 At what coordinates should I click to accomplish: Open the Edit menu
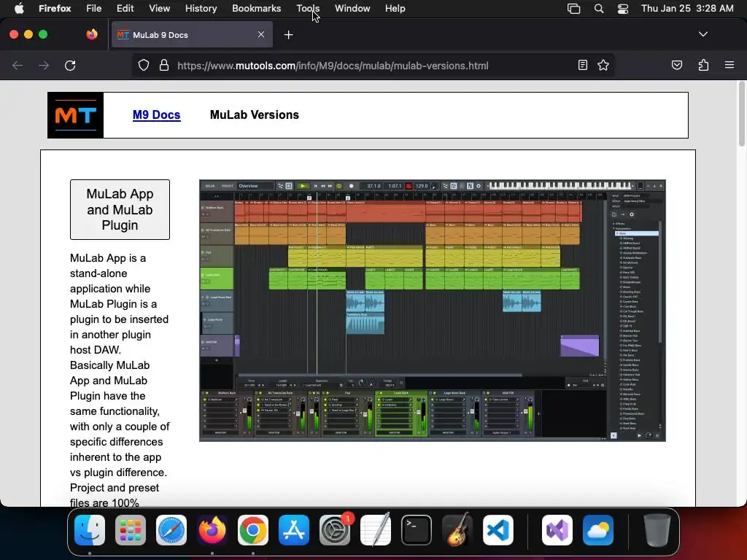pos(125,9)
